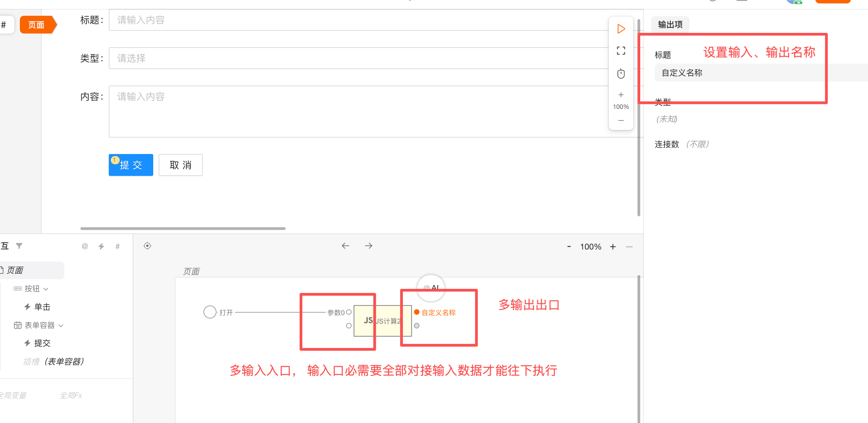Click the 参数0 input port
Viewport: 868px width, 423px height.
349,312
